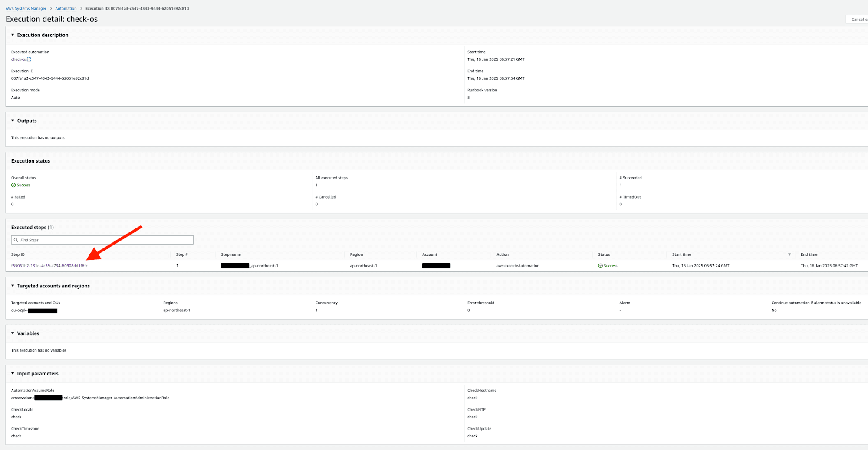This screenshot has width=868, height=450.
Task: Sort by Status column header
Action: tap(604, 254)
